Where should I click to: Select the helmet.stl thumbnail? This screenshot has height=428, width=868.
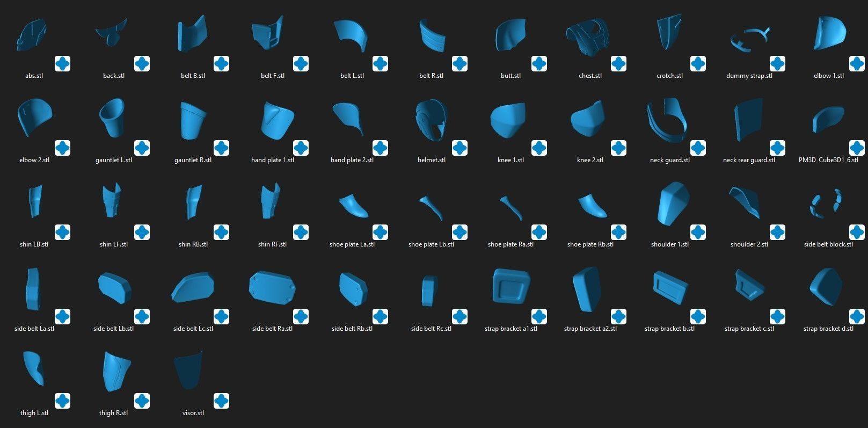coord(432,121)
